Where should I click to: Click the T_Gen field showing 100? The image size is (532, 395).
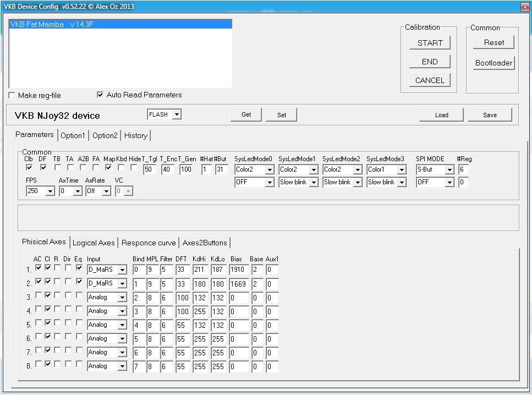click(187, 169)
